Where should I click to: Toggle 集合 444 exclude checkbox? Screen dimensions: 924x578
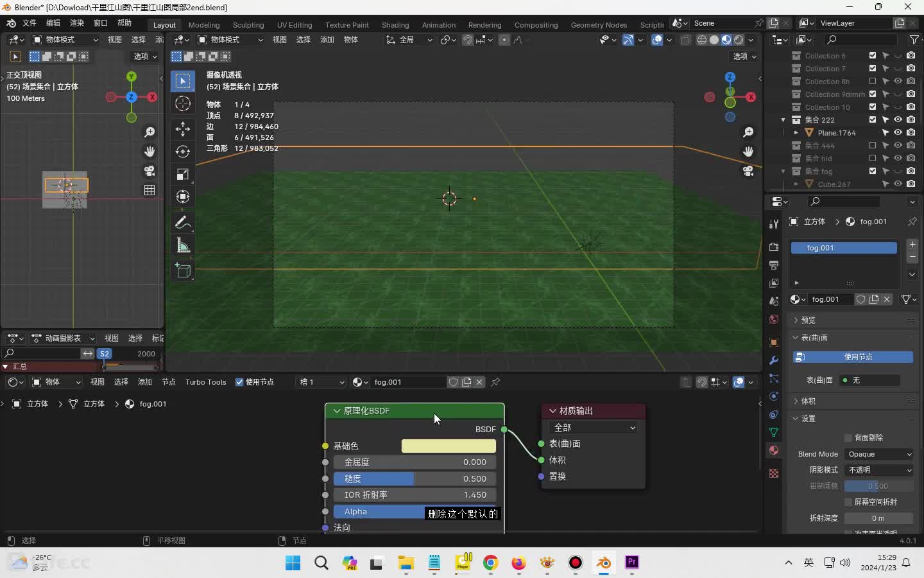click(873, 146)
